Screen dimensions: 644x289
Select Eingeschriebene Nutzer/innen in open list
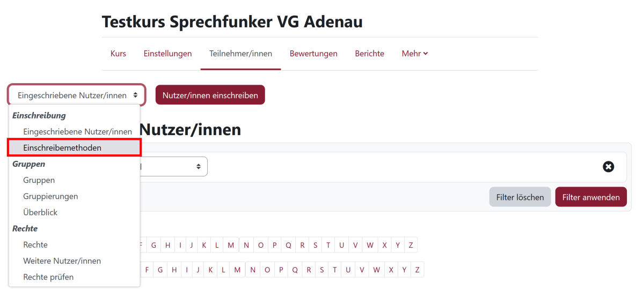click(77, 131)
